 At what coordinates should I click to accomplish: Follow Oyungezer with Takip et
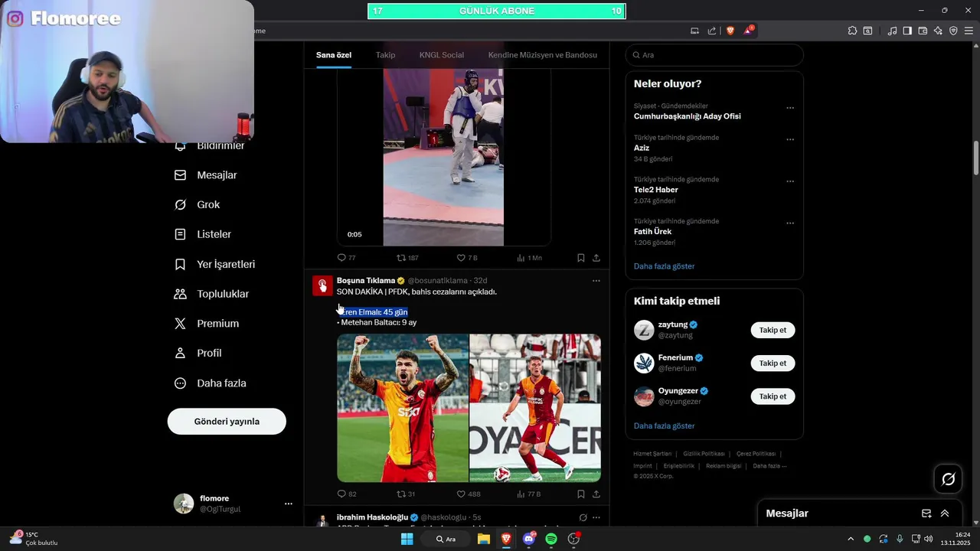click(773, 396)
